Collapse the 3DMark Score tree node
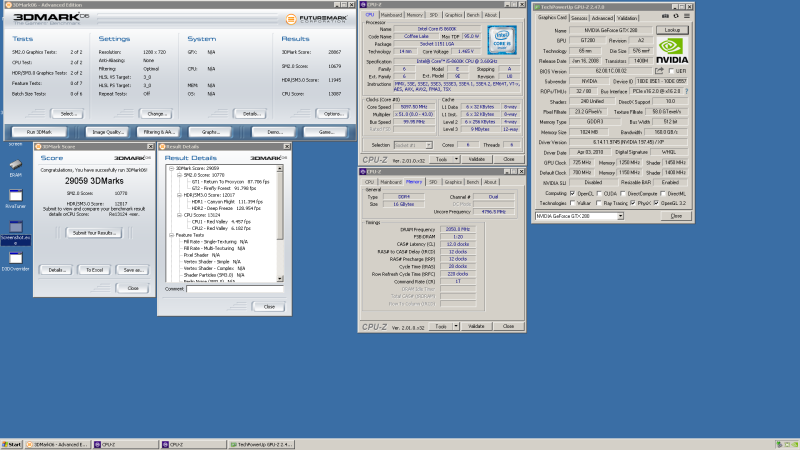This screenshot has height=450, width=800. [171, 168]
